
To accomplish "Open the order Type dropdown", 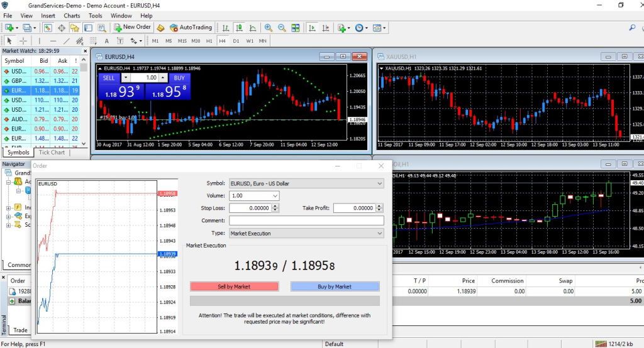I will click(x=379, y=233).
